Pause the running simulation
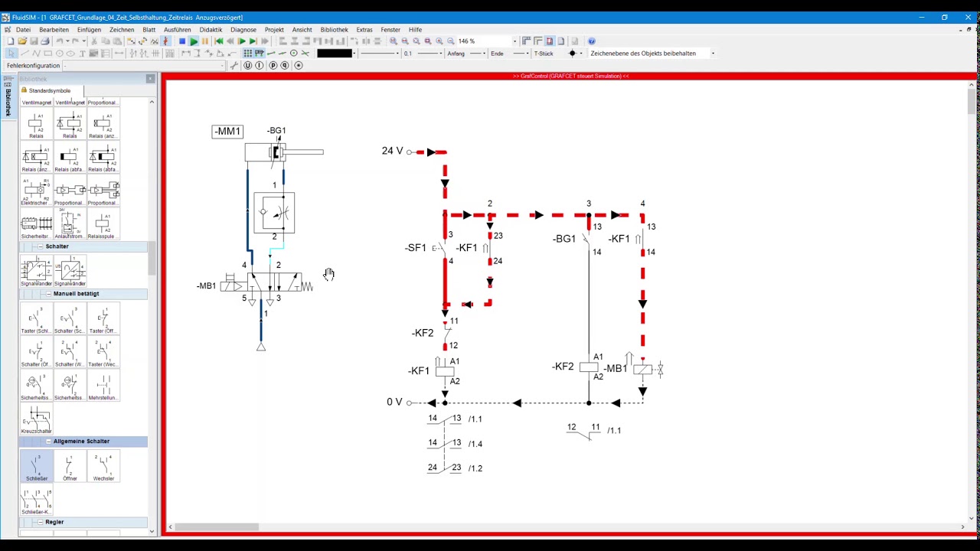 (x=205, y=41)
